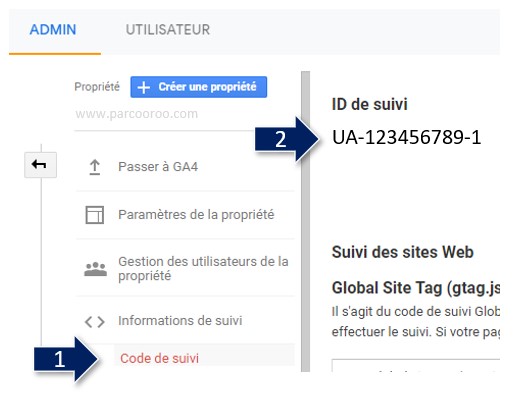Open Paramètres de la propriété
515x400 pixels.
pos(185,215)
